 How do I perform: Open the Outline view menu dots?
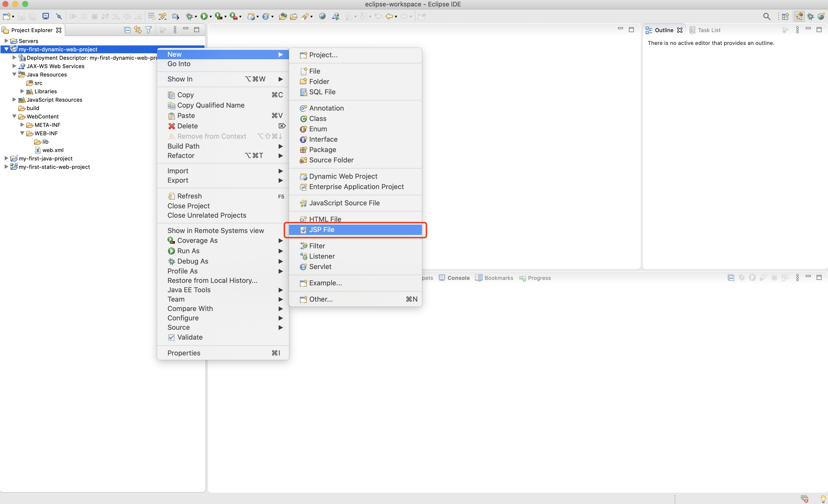(797, 30)
